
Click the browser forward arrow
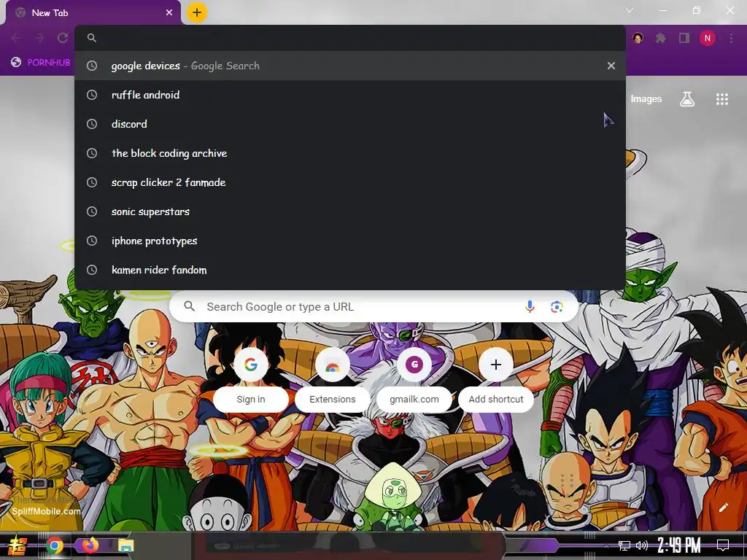click(x=39, y=38)
